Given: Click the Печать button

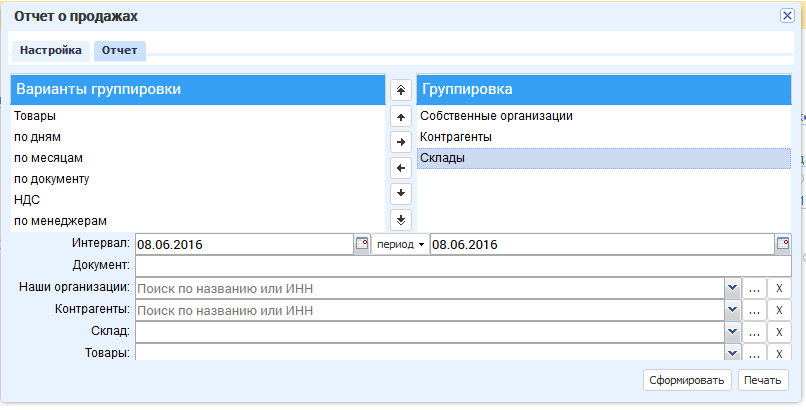Looking at the screenshot, I should point(763,380).
